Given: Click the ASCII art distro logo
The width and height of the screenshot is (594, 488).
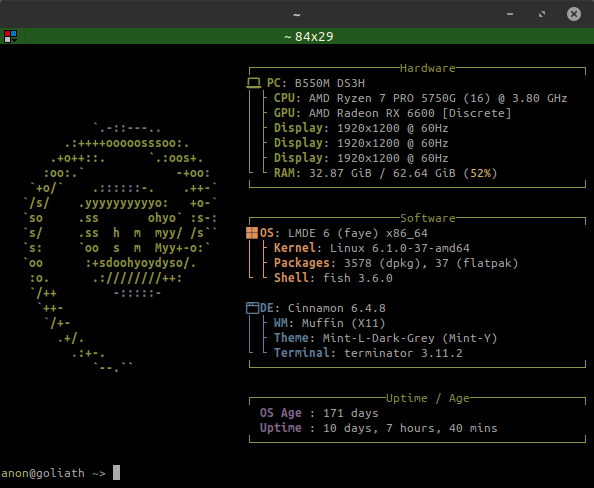Looking at the screenshot, I should [x=120, y=247].
